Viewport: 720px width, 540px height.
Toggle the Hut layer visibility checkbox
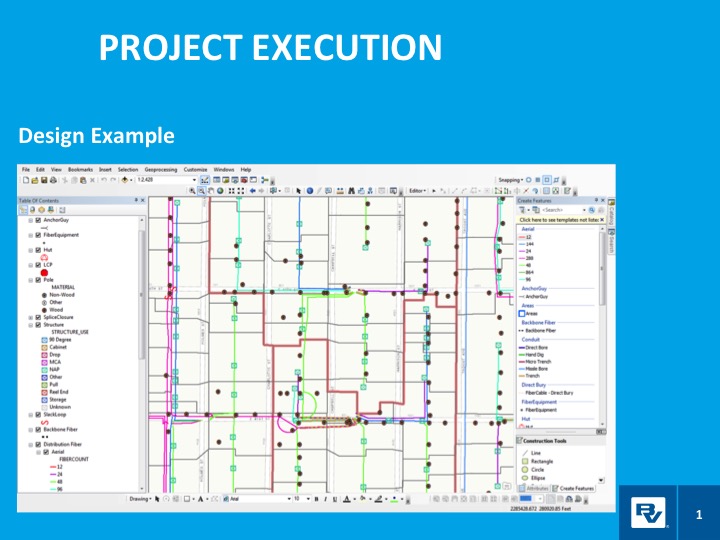[x=38, y=249]
